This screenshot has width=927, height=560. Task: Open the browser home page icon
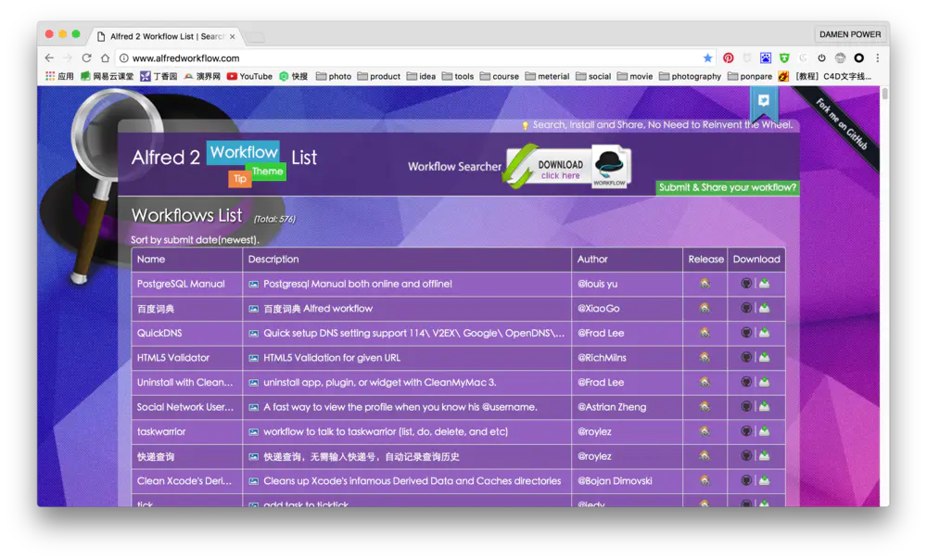tap(106, 58)
